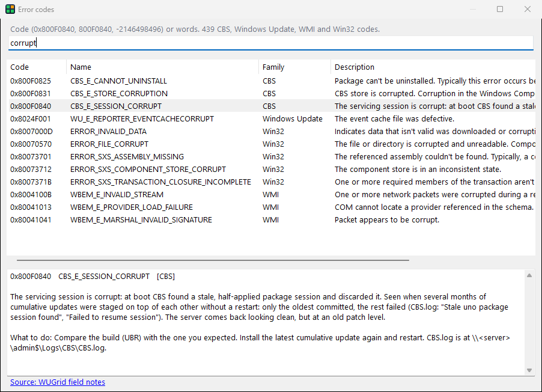Screen dimensions: 542x392
Task: Select the WU_E_REPORTER_EVENTCACHECORRUPT row
Action: (271, 119)
